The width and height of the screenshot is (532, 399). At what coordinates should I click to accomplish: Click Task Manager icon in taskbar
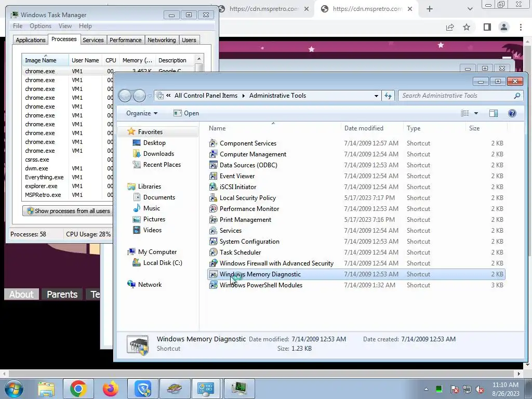(239, 389)
